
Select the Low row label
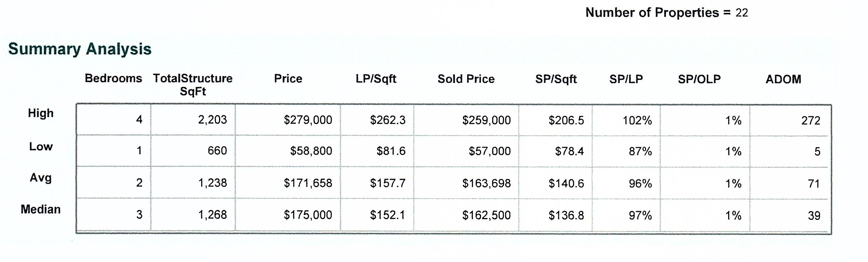click(x=41, y=146)
